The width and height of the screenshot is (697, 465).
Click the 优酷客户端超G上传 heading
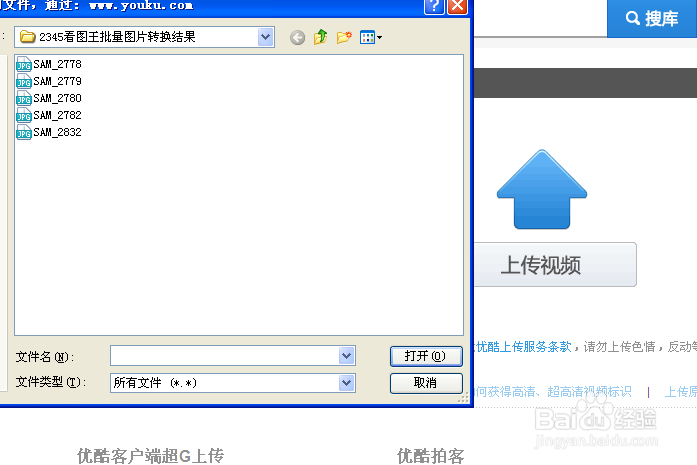point(151,456)
